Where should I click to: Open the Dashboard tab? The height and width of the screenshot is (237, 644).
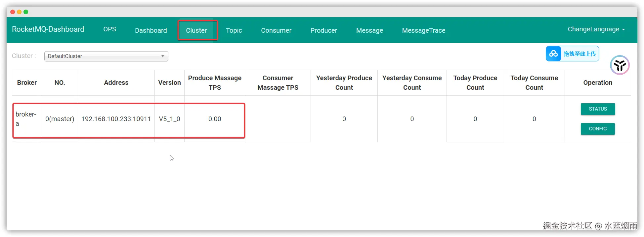click(x=151, y=30)
